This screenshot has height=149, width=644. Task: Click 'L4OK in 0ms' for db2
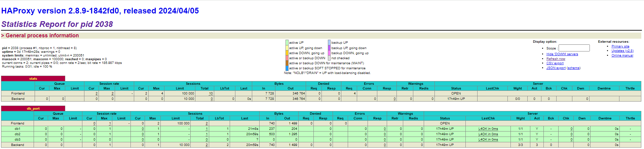[x=488, y=134]
